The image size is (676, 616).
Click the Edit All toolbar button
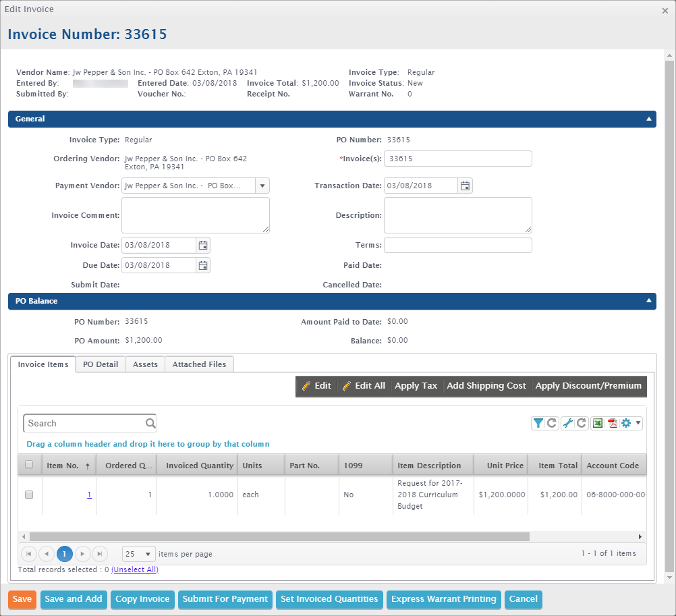click(x=364, y=386)
